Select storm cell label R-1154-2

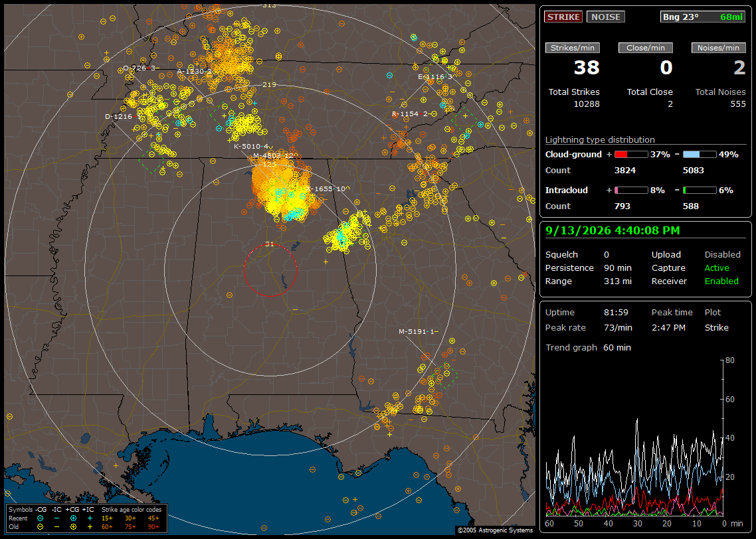410,114
